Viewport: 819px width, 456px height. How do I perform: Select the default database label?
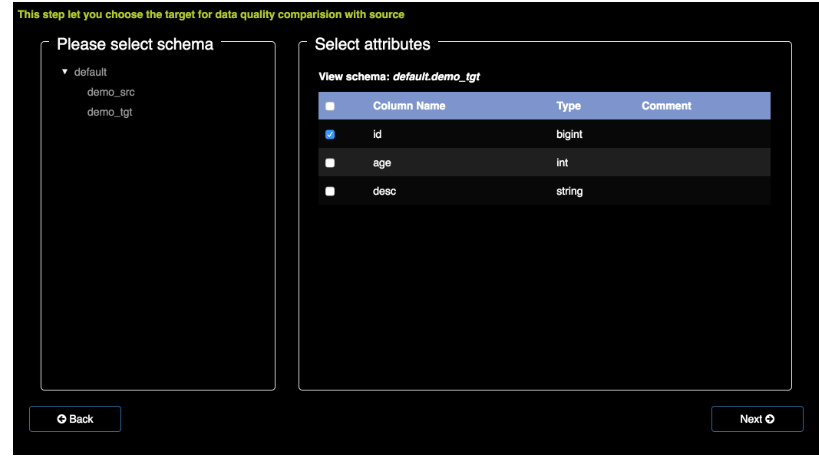(x=90, y=72)
